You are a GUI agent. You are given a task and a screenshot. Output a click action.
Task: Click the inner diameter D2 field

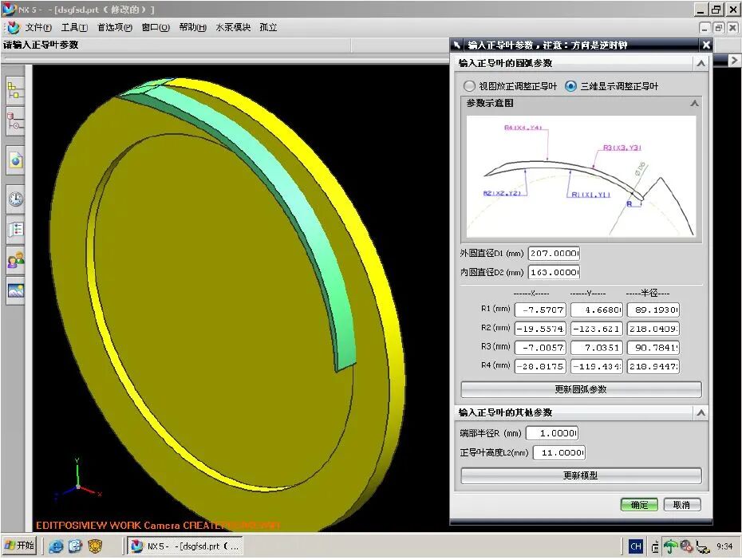(x=555, y=273)
